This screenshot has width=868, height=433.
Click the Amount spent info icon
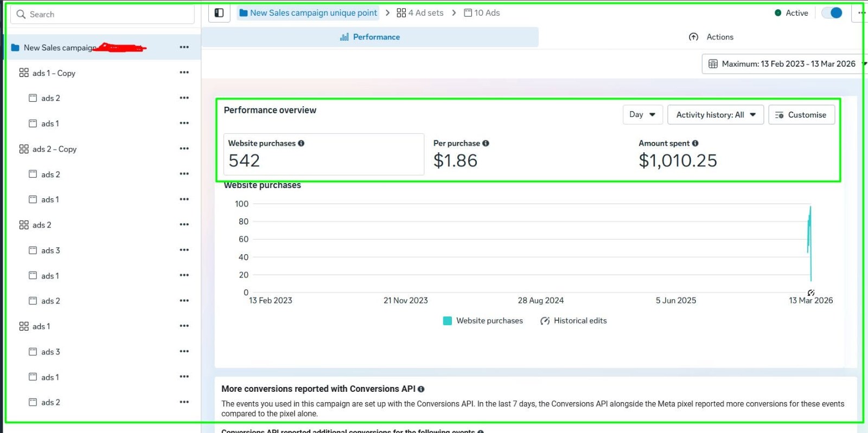[x=695, y=144]
